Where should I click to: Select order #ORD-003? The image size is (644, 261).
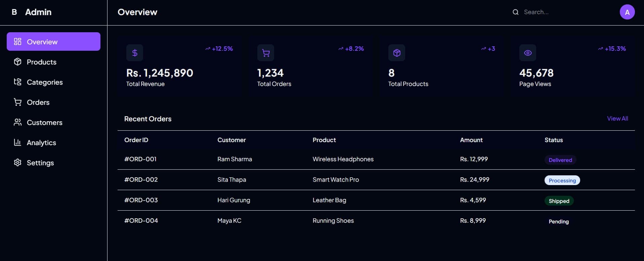tap(141, 200)
